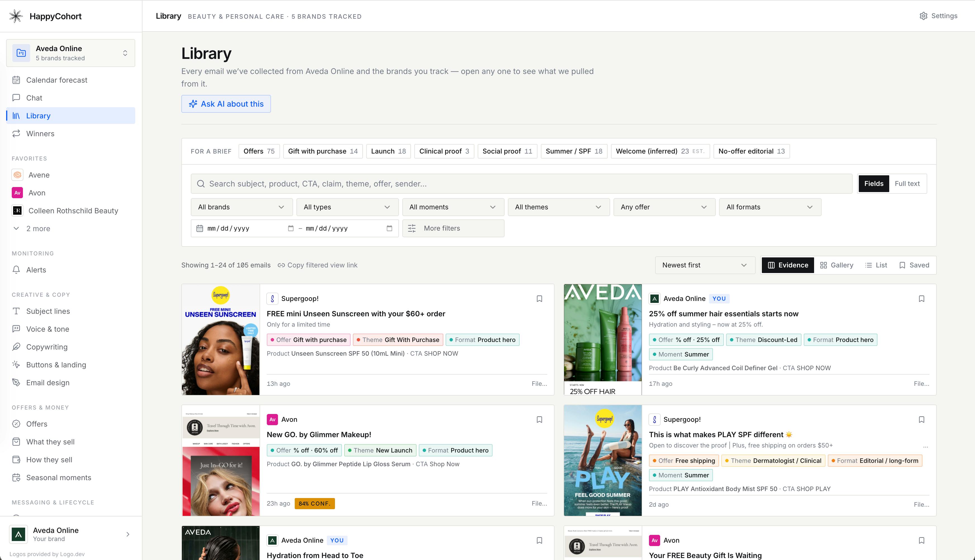Open the All formats dropdown

coord(770,207)
